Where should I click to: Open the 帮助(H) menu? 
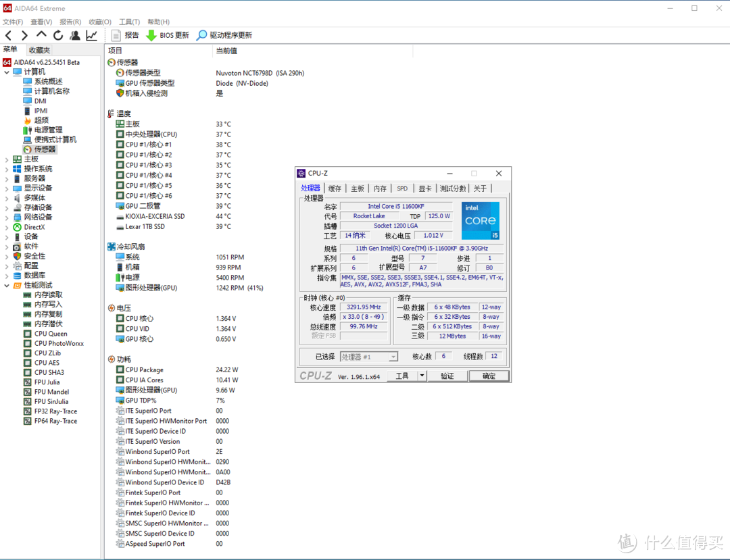tap(159, 22)
